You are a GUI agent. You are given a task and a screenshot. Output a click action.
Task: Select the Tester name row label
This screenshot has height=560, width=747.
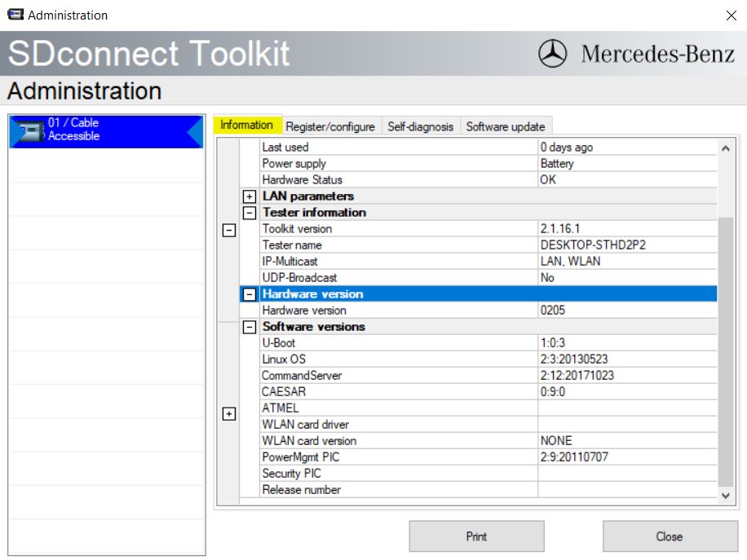click(292, 245)
